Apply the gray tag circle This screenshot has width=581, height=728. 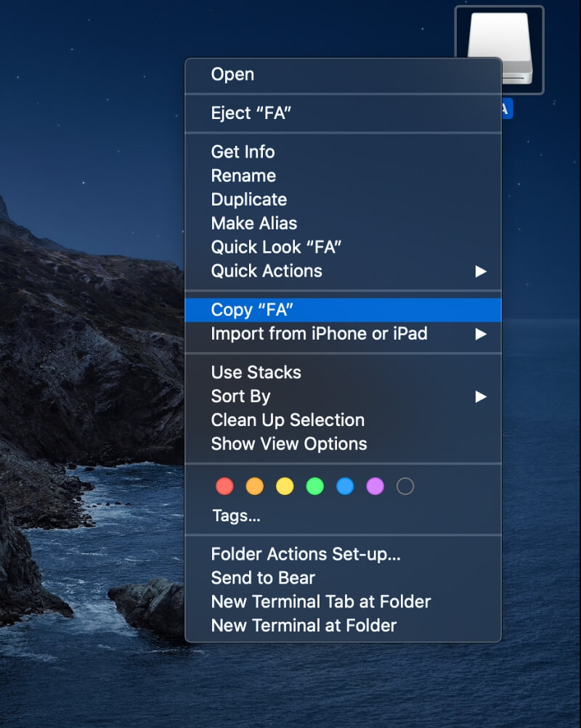tap(405, 486)
